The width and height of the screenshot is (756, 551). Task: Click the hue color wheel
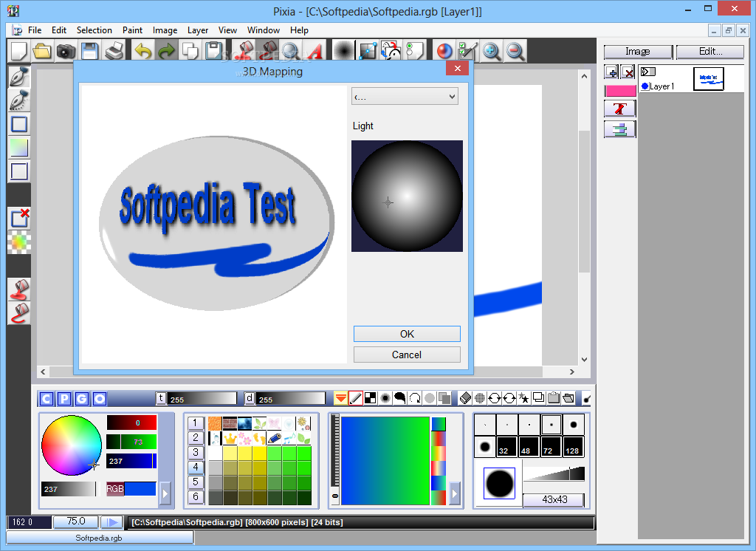point(72,445)
